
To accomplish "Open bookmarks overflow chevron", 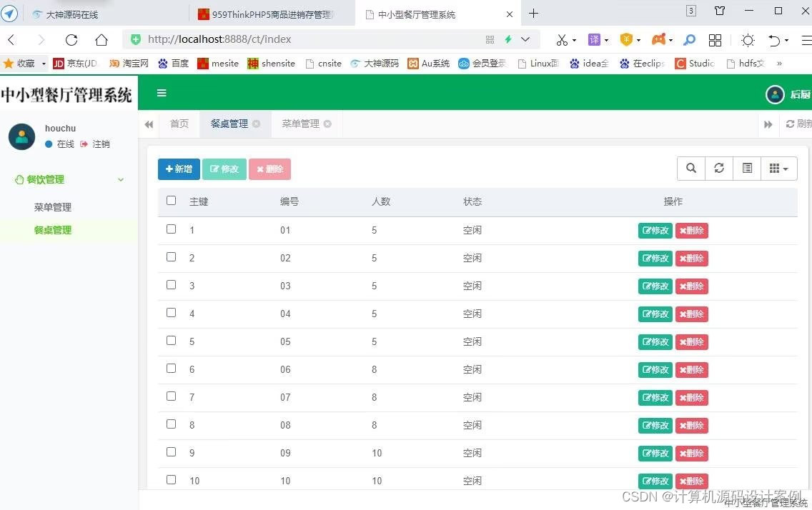I will [x=779, y=64].
